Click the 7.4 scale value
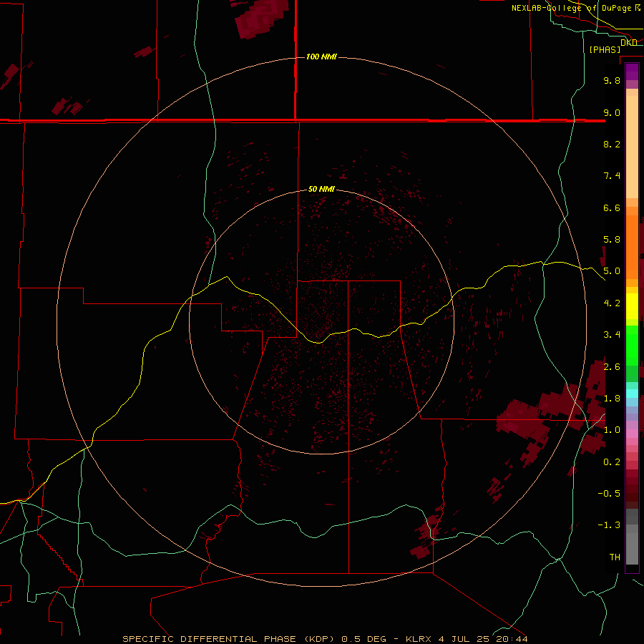The height and width of the screenshot is (644, 644). [612, 176]
